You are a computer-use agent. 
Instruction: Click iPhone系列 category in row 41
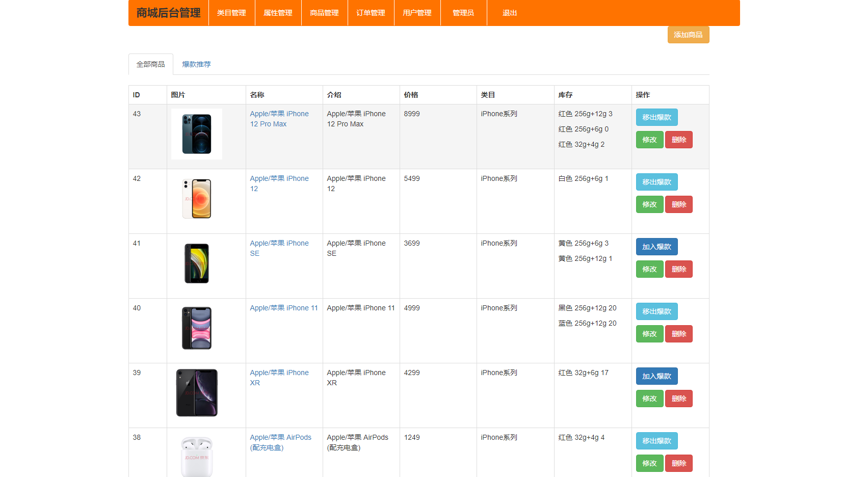point(499,243)
